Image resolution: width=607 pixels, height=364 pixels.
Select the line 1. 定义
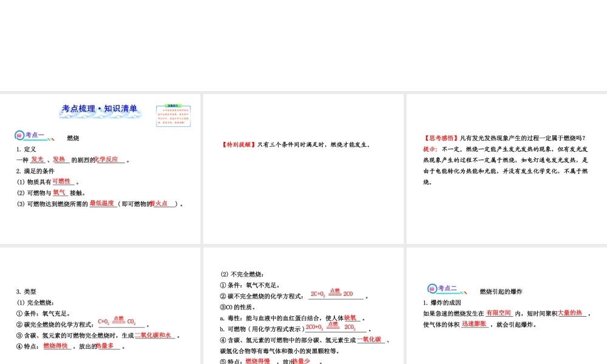click(x=26, y=149)
